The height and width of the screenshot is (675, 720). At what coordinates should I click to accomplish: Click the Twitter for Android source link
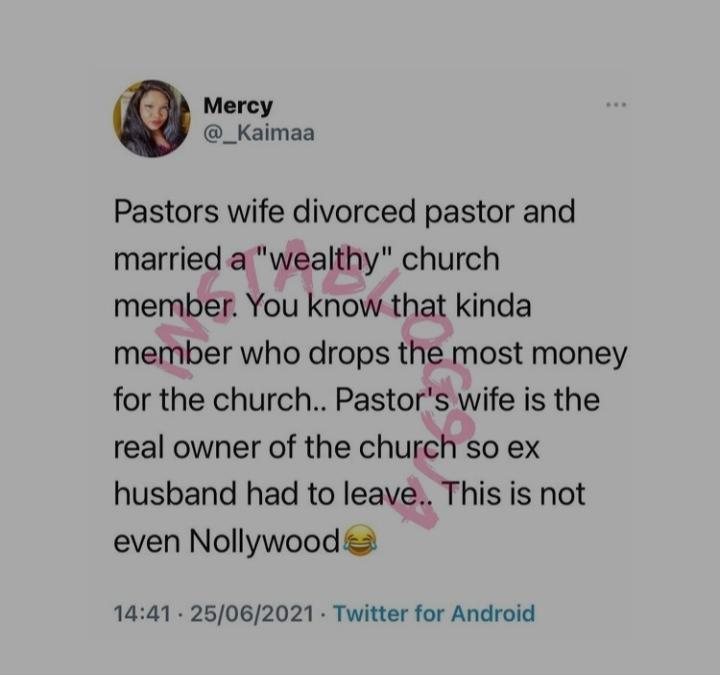(434, 613)
